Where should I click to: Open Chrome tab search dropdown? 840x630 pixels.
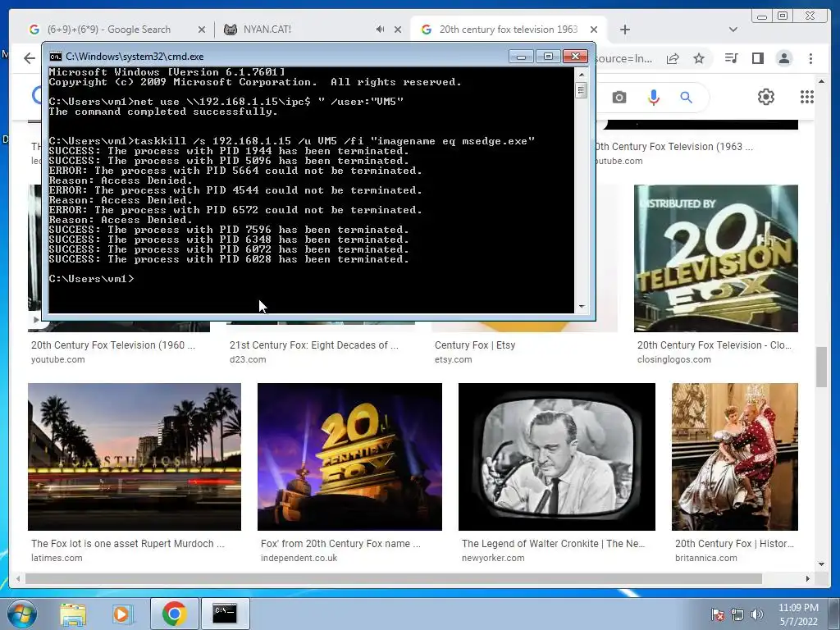coord(733,30)
